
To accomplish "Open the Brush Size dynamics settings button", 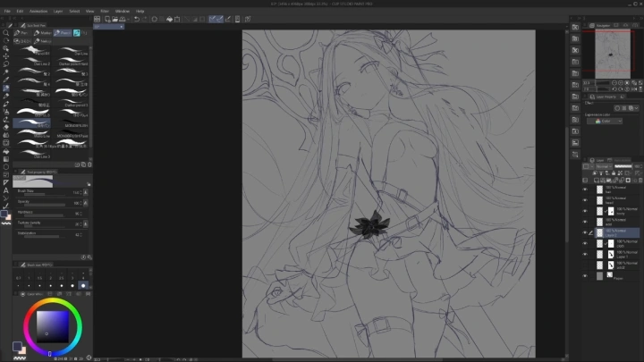I will (86, 192).
